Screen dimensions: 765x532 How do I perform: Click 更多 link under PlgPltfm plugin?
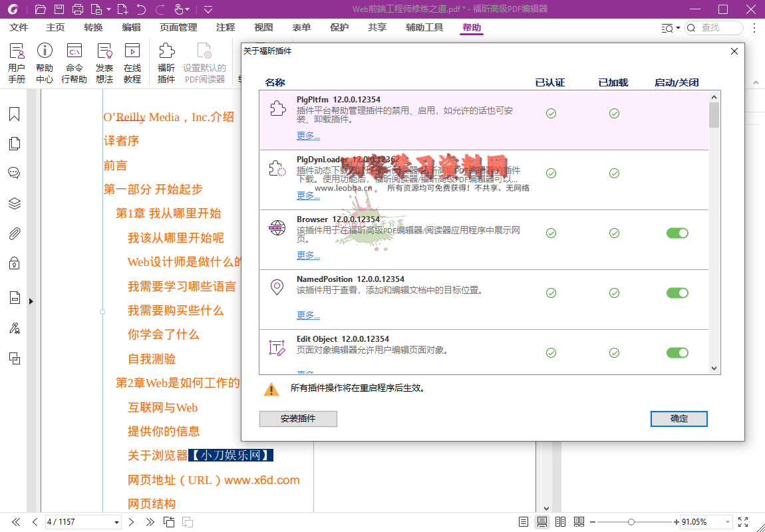[308, 136]
